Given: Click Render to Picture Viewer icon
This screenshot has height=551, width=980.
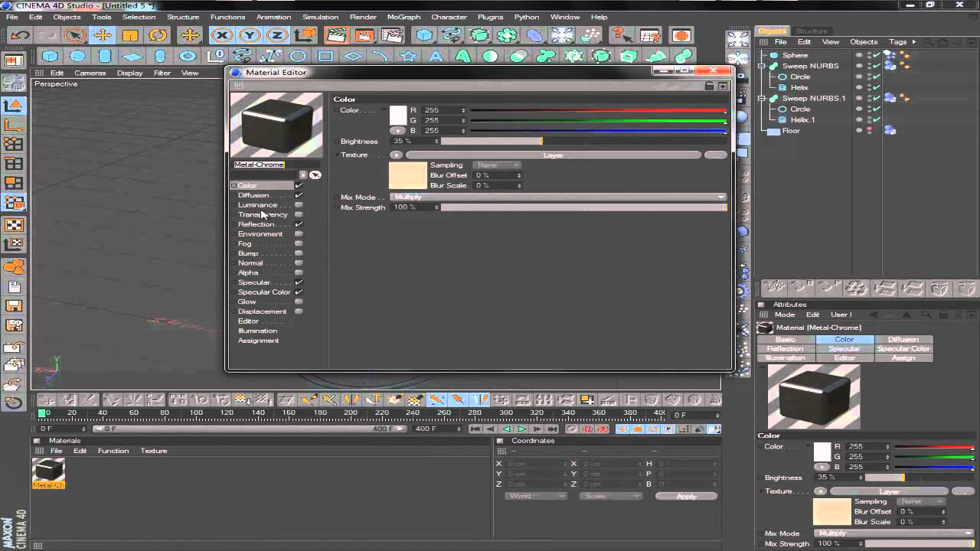Looking at the screenshot, I should click(364, 35).
